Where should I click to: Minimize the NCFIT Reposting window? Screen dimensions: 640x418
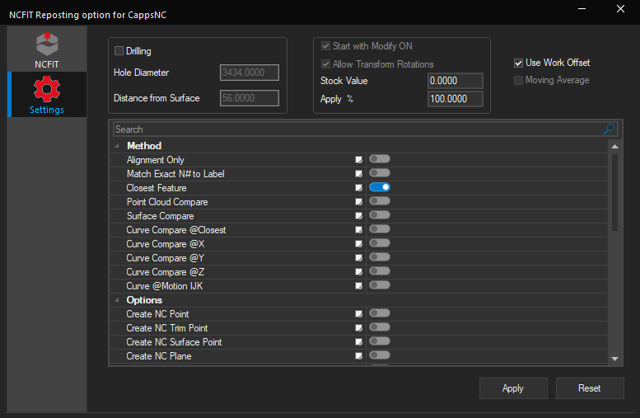[x=582, y=9]
